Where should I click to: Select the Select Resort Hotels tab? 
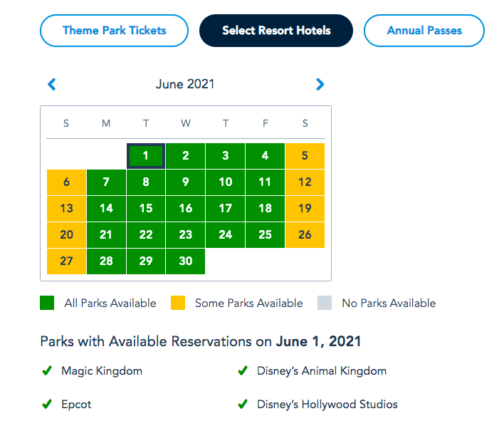coord(276,31)
